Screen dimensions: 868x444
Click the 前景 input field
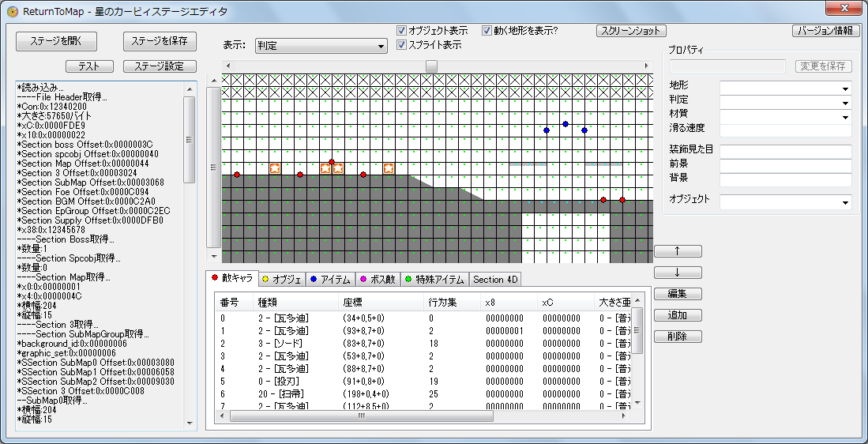[786, 166]
